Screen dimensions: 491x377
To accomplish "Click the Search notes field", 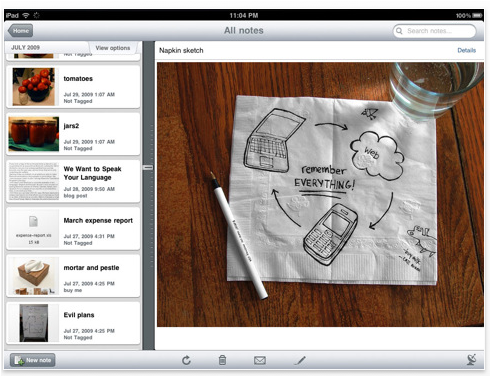I will [434, 31].
